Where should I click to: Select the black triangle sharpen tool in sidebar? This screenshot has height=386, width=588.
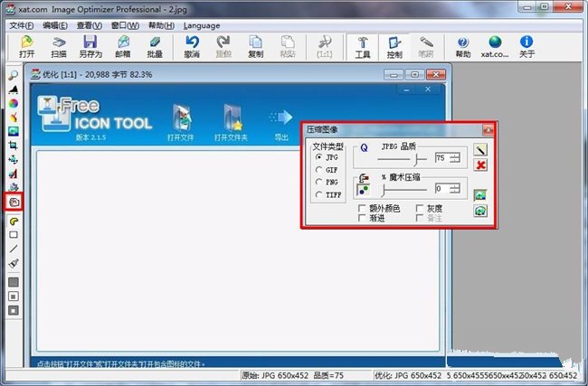tap(14, 89)
